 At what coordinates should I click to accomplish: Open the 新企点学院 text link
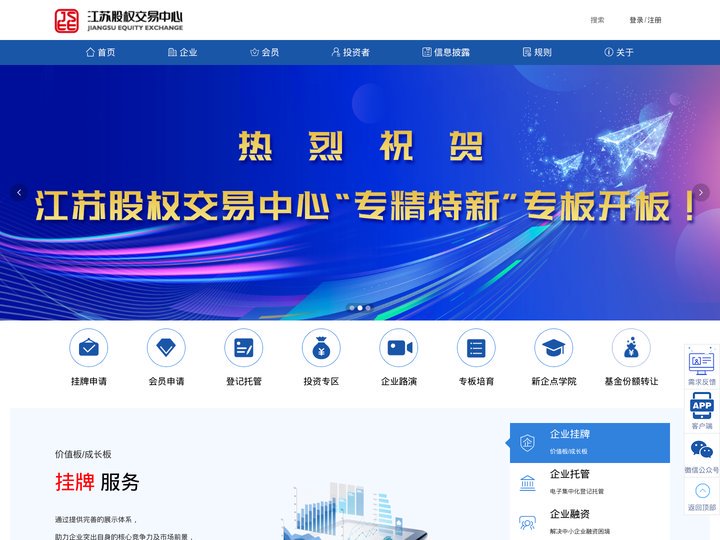point(554,381)
